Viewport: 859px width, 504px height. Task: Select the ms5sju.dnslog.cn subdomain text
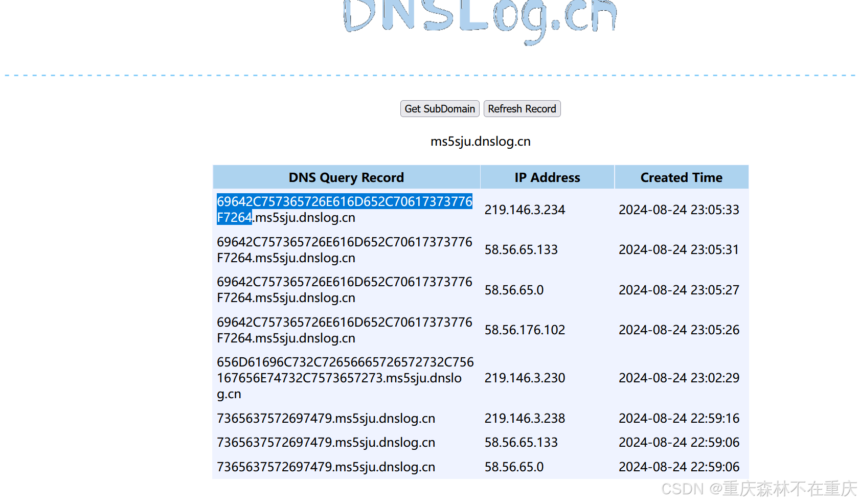[481, 141]
